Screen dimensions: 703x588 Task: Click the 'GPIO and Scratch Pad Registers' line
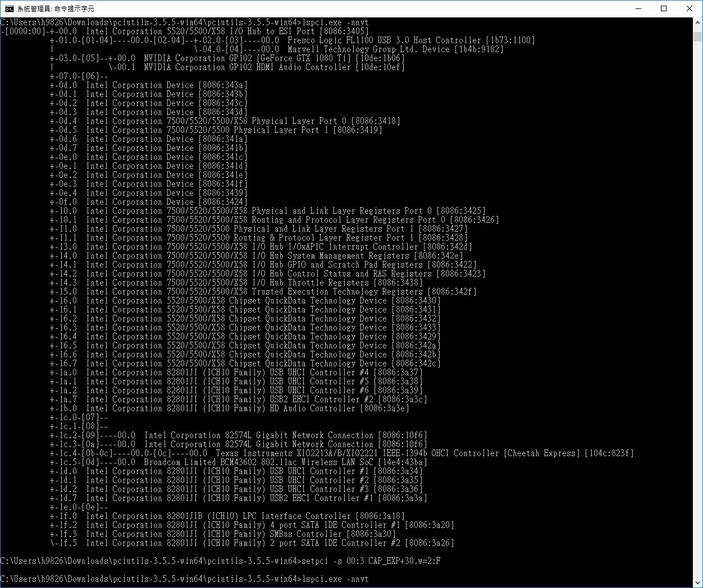(x=263, y=265)
